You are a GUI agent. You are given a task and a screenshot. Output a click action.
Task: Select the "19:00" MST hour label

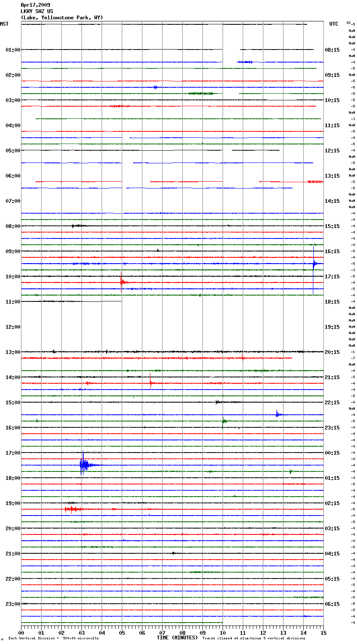pos(13,503)
